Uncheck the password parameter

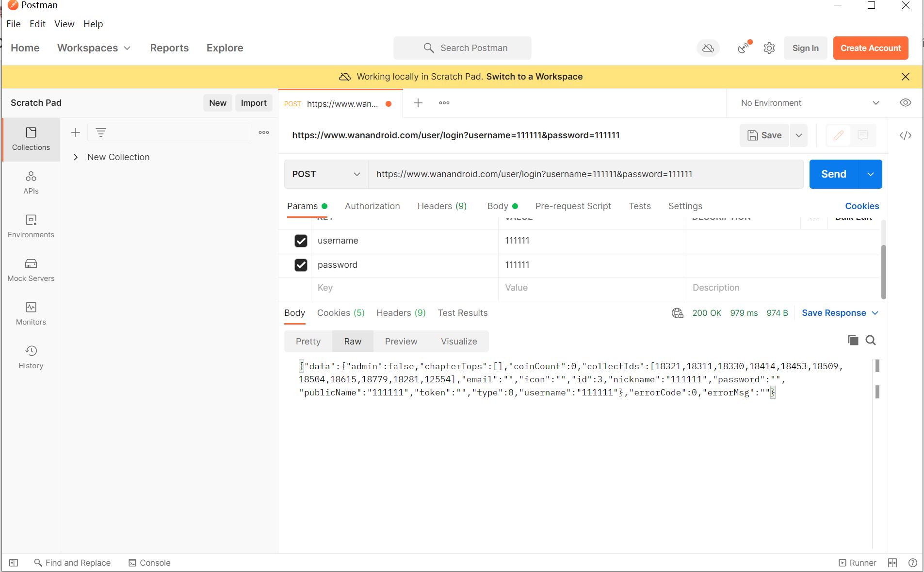click(x=301, y=265)
